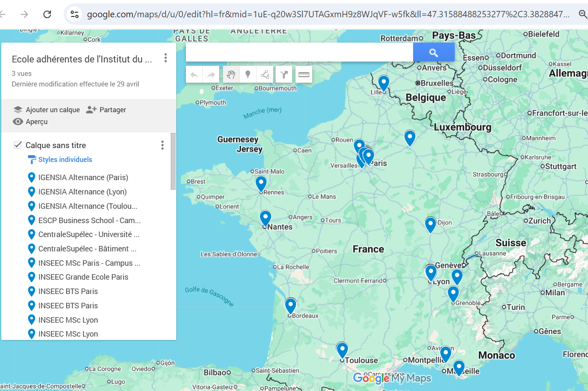Image resolution: width=588 pixels, height=391 pixels.
Task: Uncheck the Calque sans titre layer checkbox
Action: 18,145
